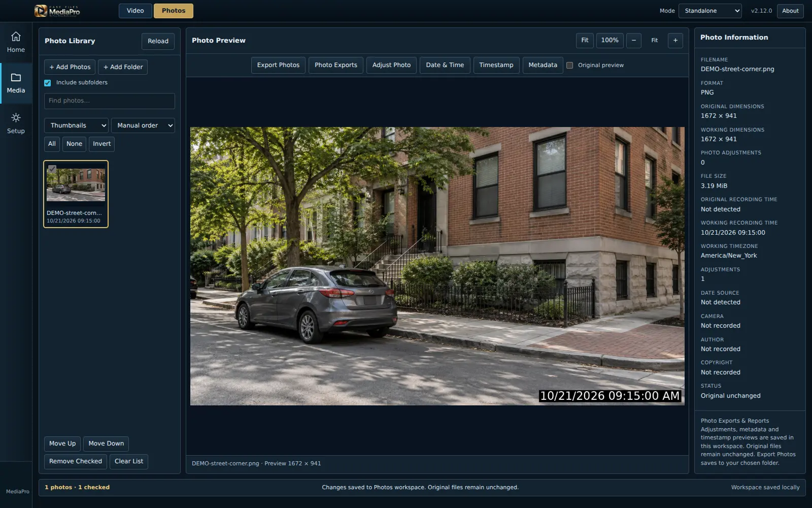Image resolution: width=812 pixels, height=508 pixels.
Task: Click the Fit zoom level indicator text
Action: click(x=654, y=41)
